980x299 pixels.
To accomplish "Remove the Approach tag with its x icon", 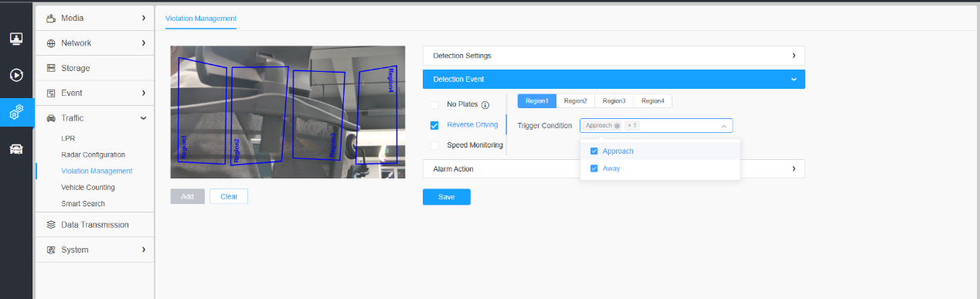I will pos(617,126).
